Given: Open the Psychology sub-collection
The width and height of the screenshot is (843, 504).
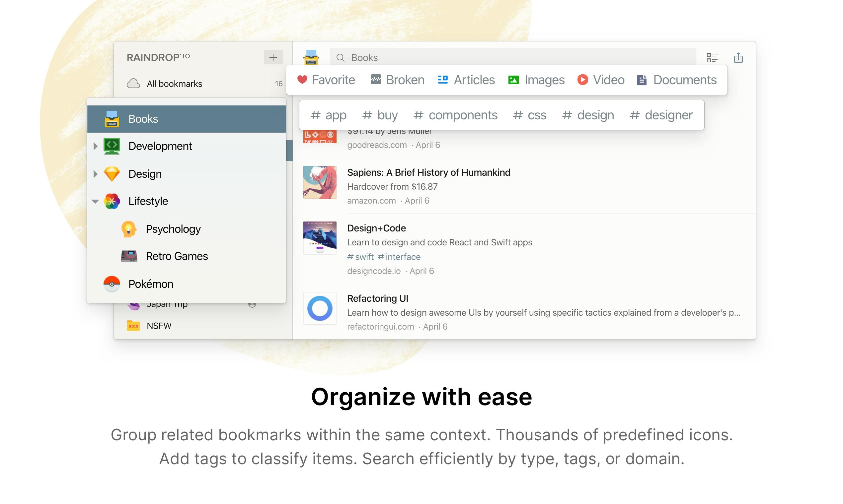Looking at the screenshot, I should (173, 229).
